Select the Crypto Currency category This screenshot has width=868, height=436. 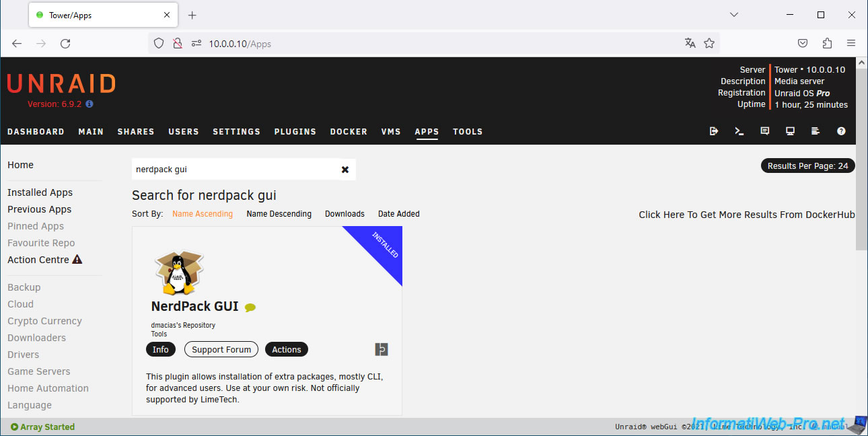pyautogui.click(x=44, y=321)
